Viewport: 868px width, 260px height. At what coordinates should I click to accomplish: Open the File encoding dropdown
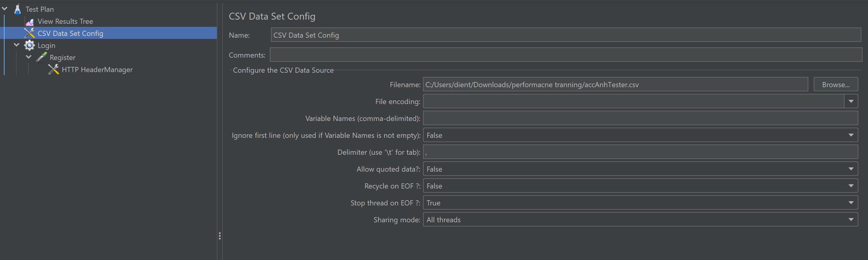point(851,101)
